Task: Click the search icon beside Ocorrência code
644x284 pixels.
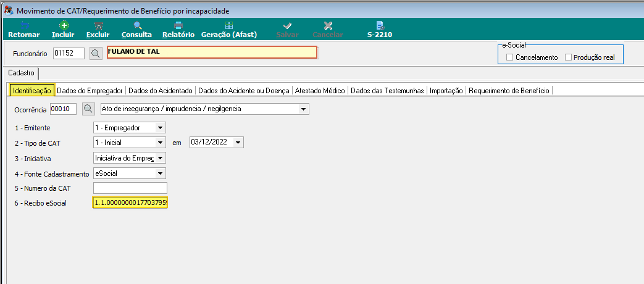Action: point(88,109)
